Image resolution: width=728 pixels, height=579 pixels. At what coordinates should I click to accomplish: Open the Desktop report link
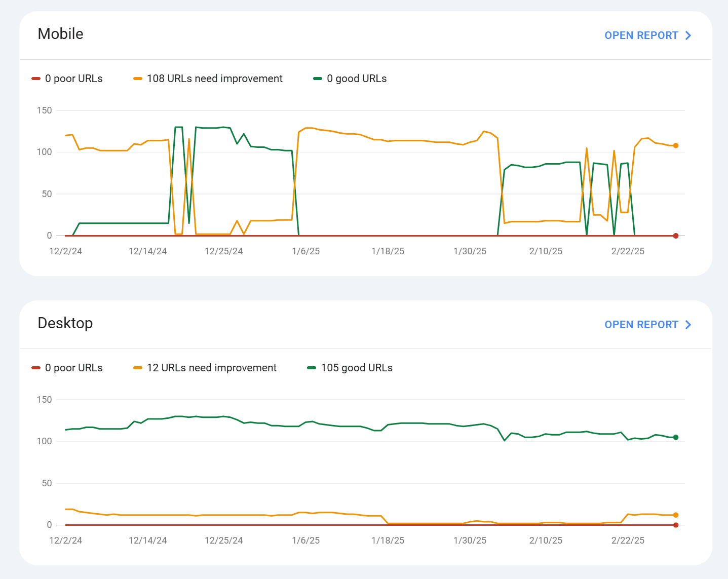click(x=647, y=325)
